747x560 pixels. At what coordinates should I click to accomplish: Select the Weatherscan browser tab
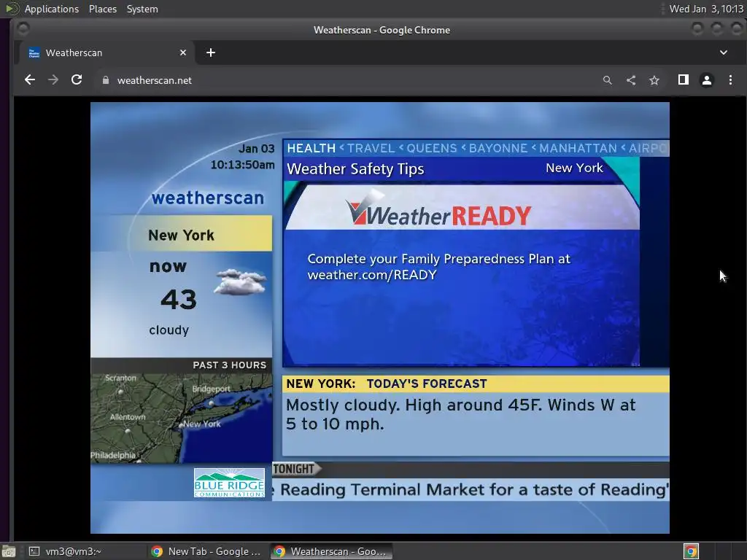(107, 52)
